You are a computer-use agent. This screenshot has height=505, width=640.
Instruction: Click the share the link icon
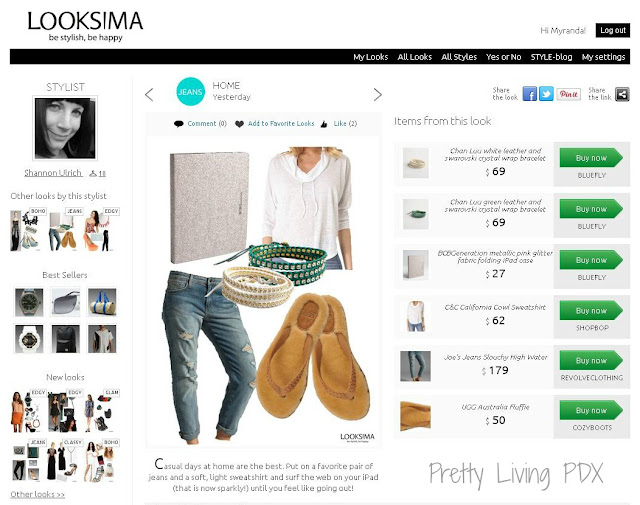click(x=622, y=94)
